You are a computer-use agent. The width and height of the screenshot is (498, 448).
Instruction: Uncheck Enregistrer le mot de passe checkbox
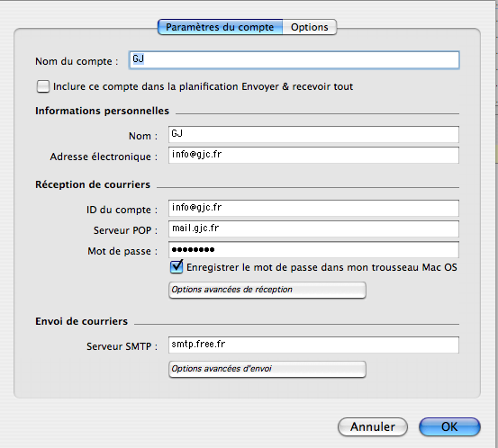click(177, 267)
